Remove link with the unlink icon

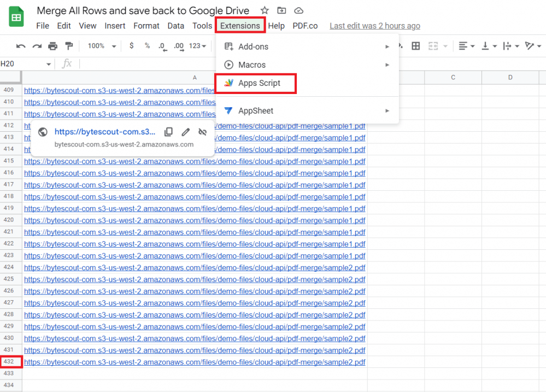(x=202, y=132)
